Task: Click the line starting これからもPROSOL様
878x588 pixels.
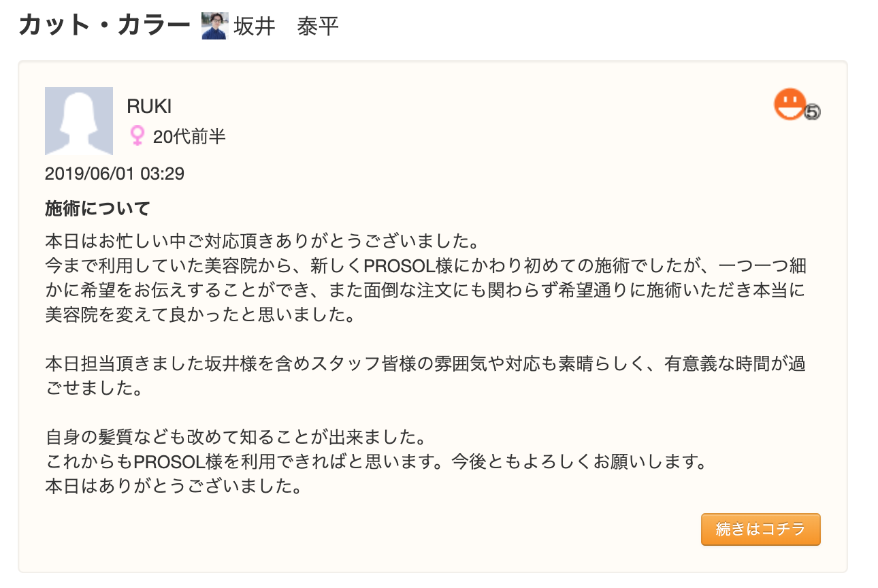Action: pyautogui.click(x=374, y=461)
